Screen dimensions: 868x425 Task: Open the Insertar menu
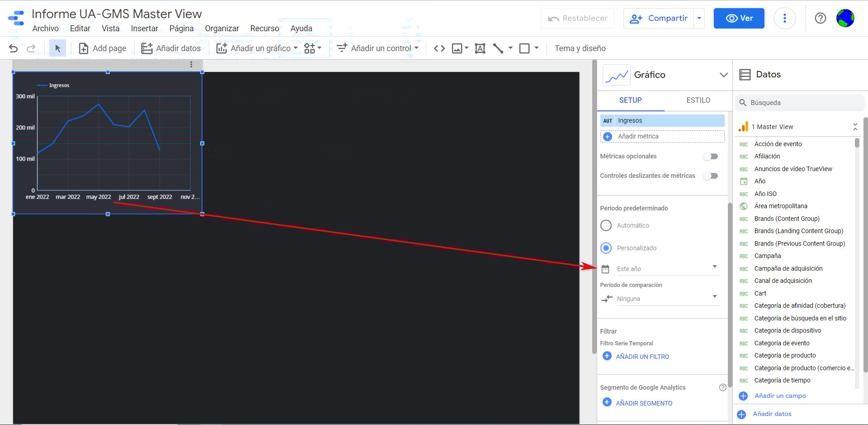coord(145,29)
